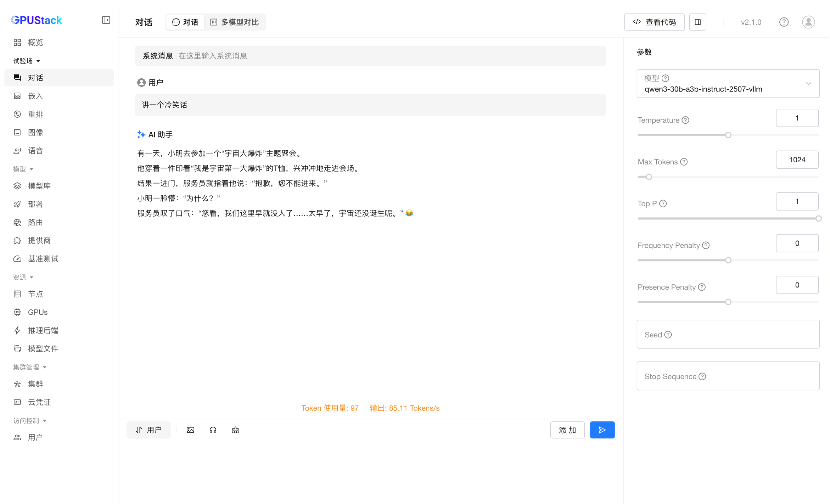Click the upload image icon
Image resolution: width=830 pixels, height=504 pixels.
pyautogui.click(x=190, y=430)
